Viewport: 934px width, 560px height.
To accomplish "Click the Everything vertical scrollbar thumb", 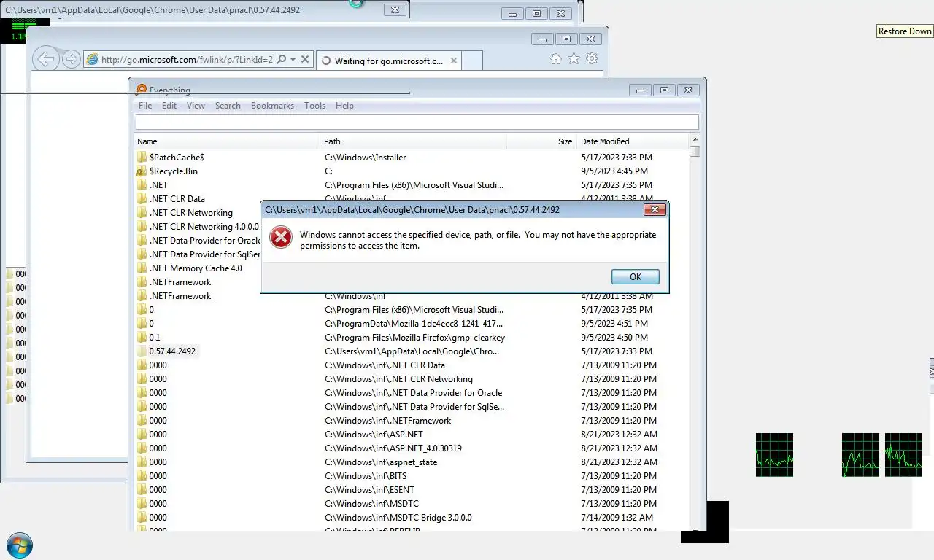I will click(695, 152).
